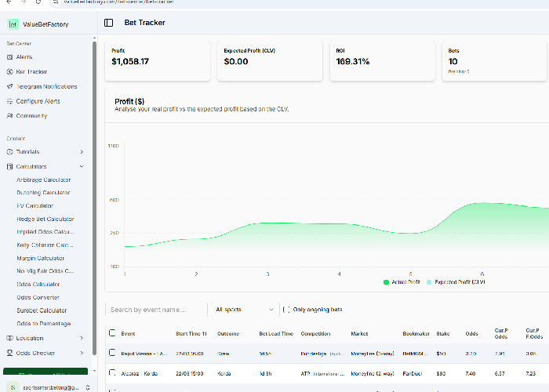Click the Expected Profit (CLV) $0.00 card

pos(270,60)
